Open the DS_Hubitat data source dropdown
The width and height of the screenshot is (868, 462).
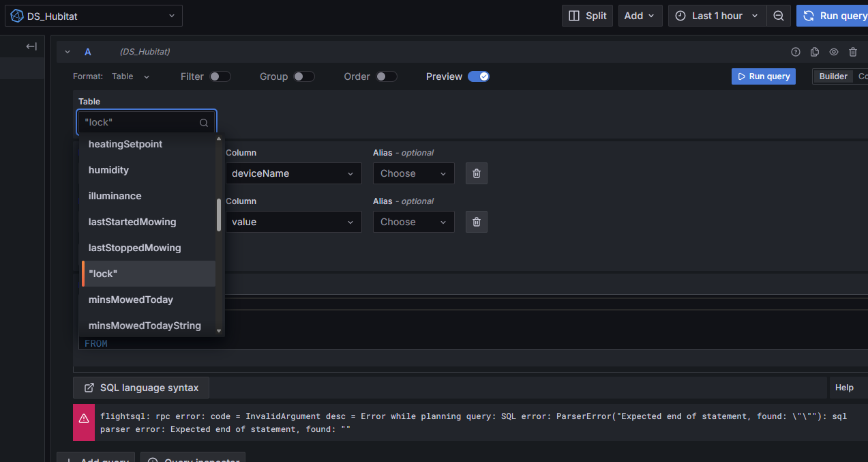click(x=93, y=16)
